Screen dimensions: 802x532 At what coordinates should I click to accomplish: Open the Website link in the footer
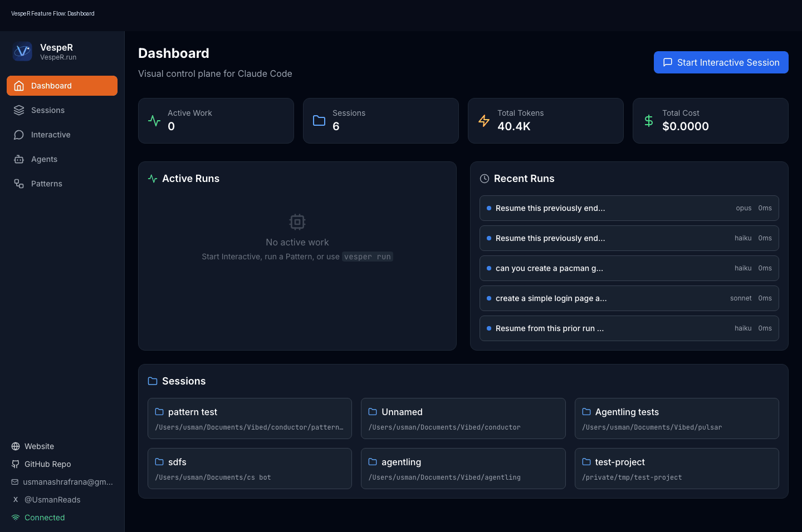coord(39,446)
